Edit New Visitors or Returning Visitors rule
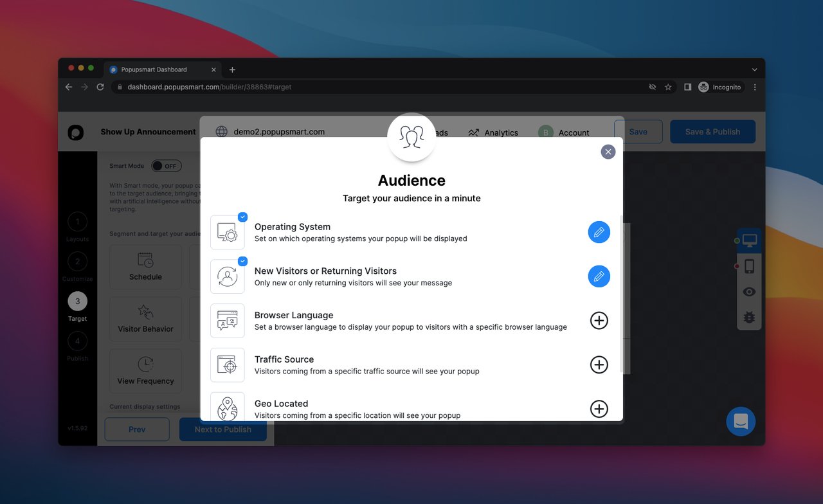 (x=599, y=276)
